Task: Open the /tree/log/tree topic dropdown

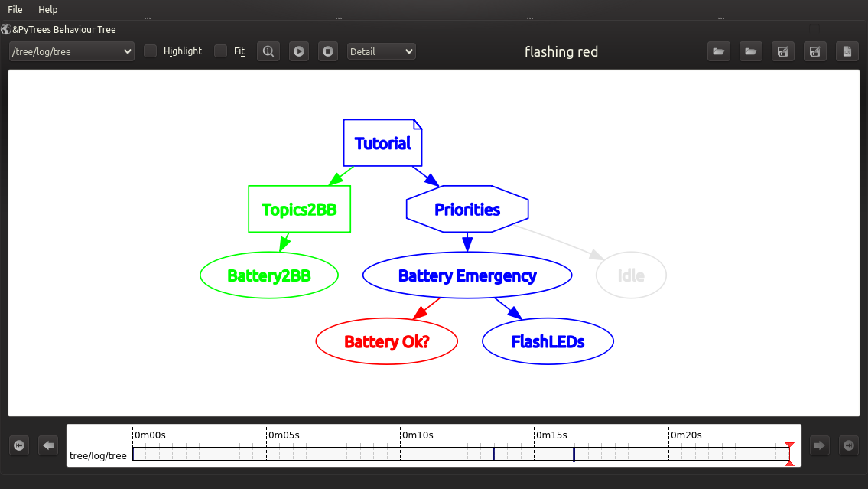Action: click(x=72, y=51)
